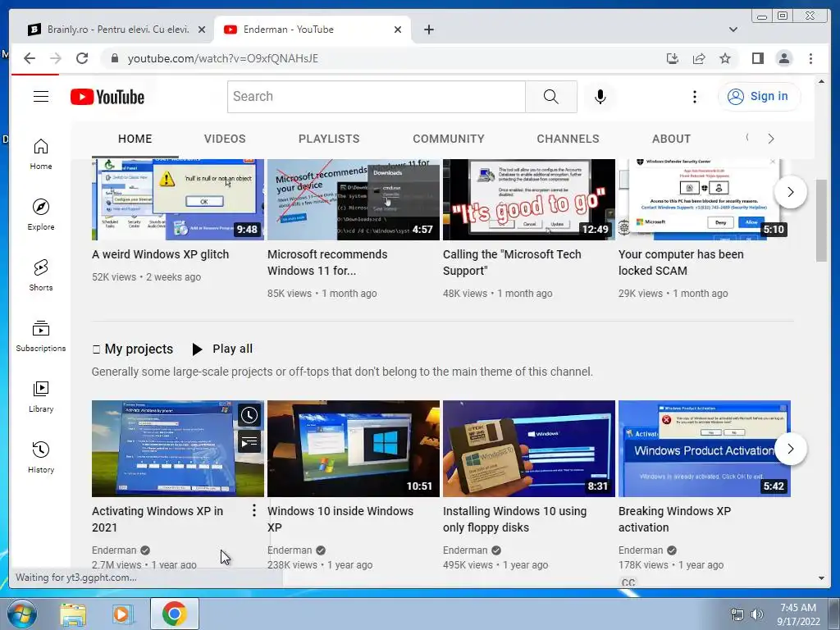Launch Windows Media Player from the taskbar
The width and height of the screenshot is (840, 630).
[x=123, y=614]
